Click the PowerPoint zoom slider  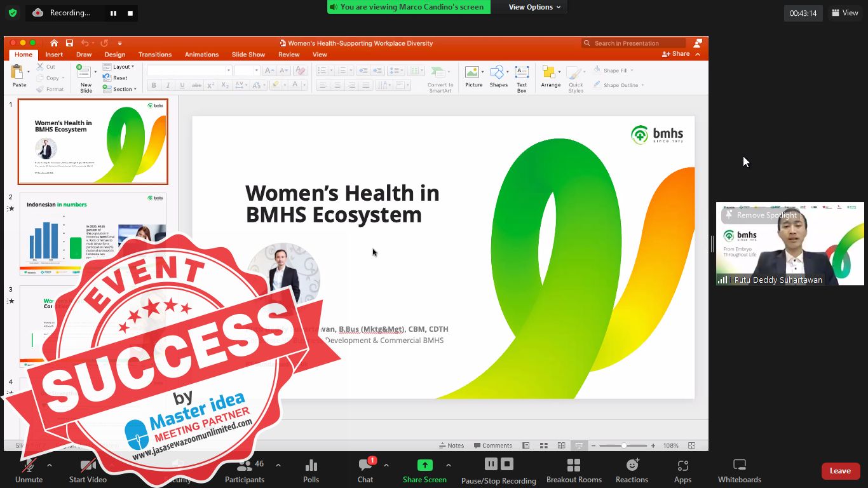[624, 445]
